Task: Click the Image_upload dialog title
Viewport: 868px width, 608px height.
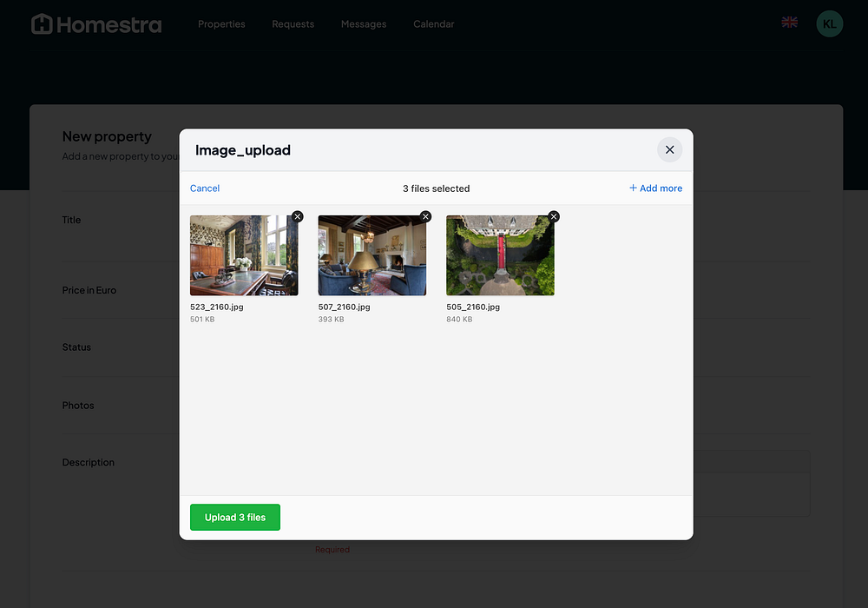Action: click(x=243, y=150)
